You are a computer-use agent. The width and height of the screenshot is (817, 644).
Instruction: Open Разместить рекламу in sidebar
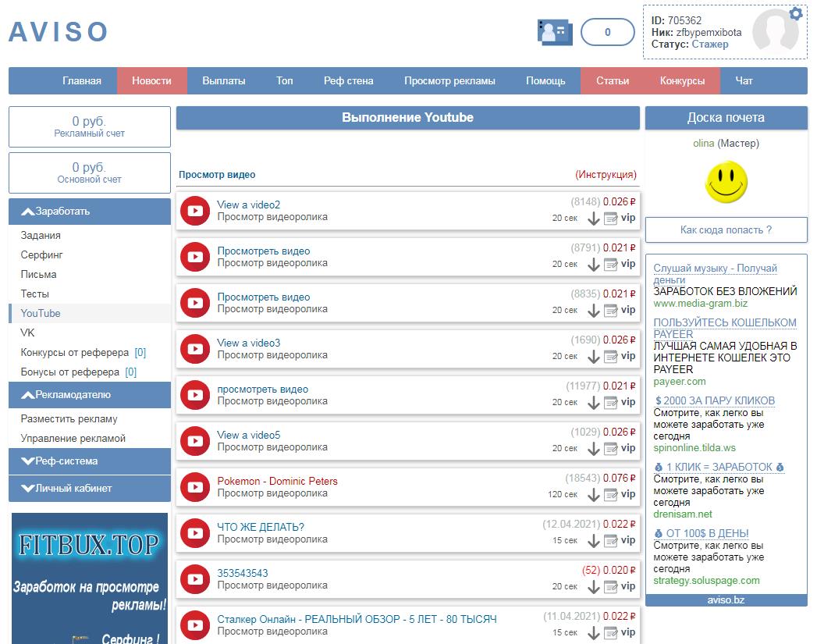[x=69, y=419]
